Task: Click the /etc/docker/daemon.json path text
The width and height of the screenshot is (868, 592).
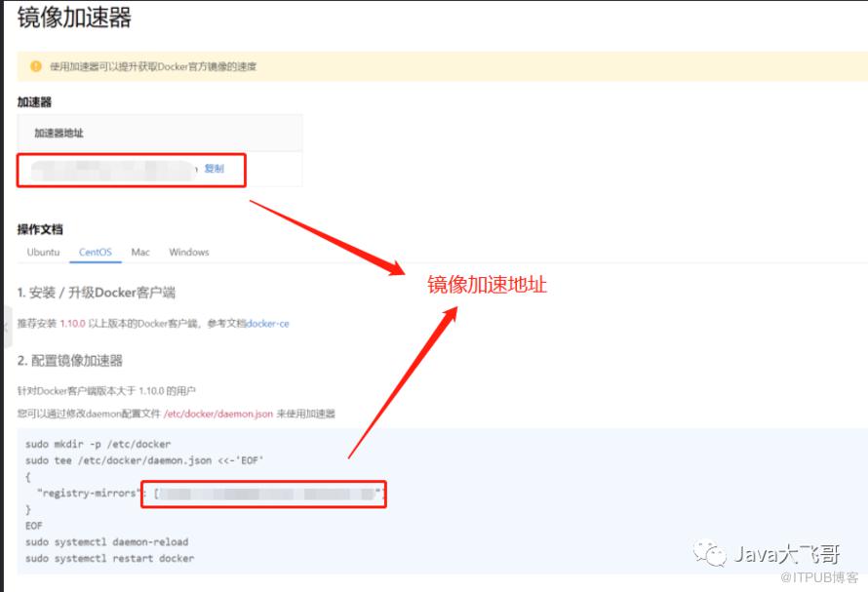Action: [x=218, y=414]
